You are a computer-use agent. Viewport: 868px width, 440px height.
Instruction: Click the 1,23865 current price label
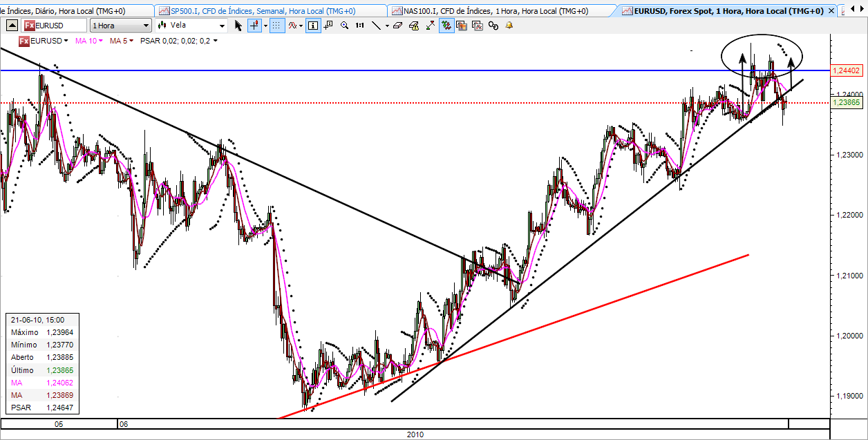tap(846, 102)
